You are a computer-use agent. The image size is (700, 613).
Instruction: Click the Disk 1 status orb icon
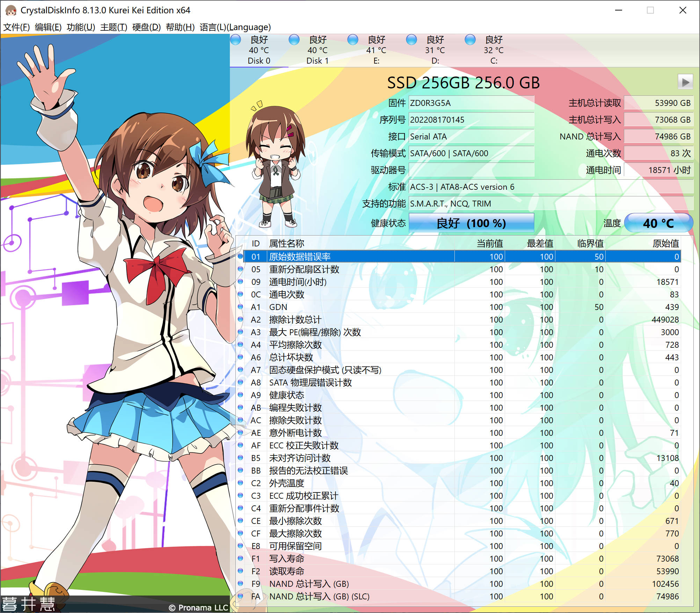[x=294, y=39]
